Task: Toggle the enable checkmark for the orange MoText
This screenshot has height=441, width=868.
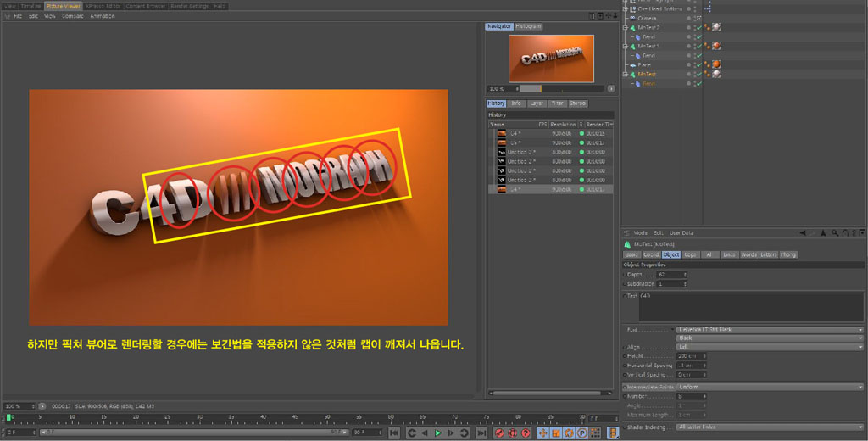Action: click(x=699, y=75)
